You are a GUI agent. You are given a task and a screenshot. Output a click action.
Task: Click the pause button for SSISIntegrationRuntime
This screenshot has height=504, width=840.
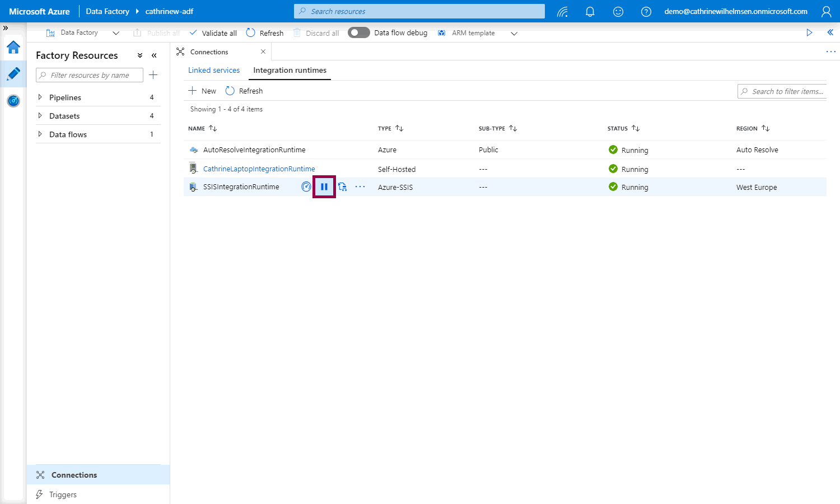pos(324,187)
